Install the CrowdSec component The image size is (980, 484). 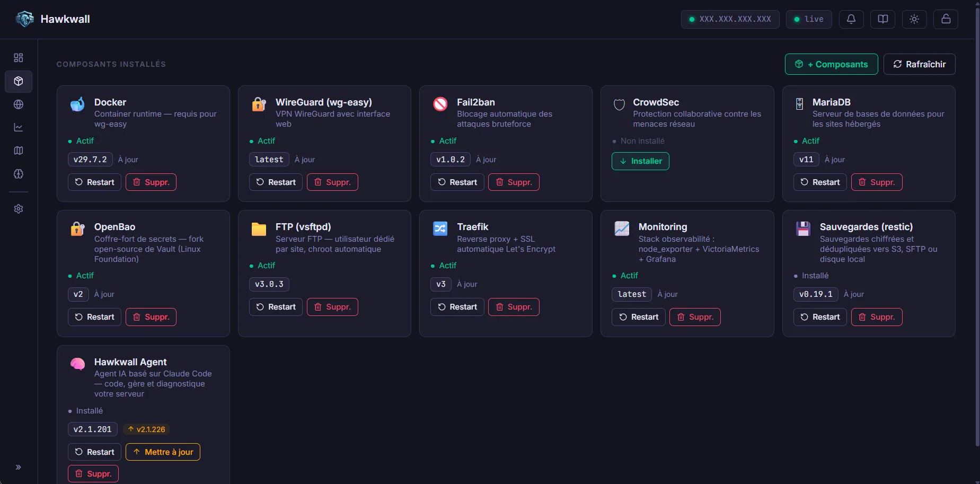tap(640, 161)
